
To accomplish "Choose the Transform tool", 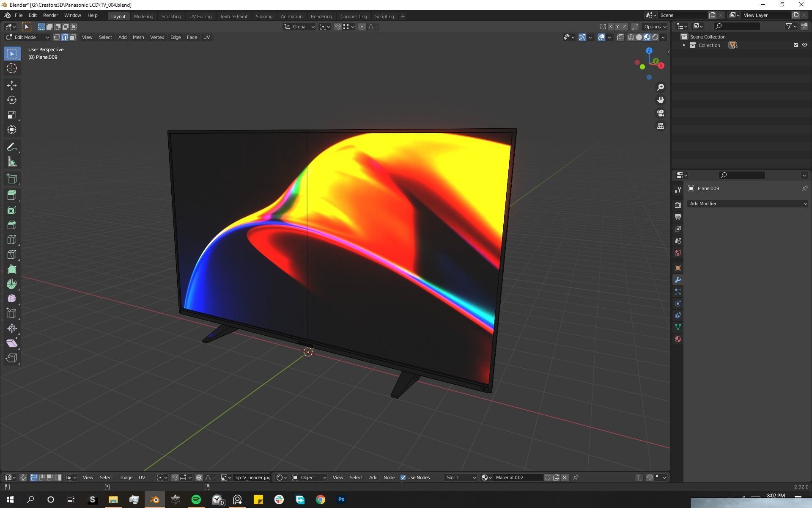I will tap(12, 130).
